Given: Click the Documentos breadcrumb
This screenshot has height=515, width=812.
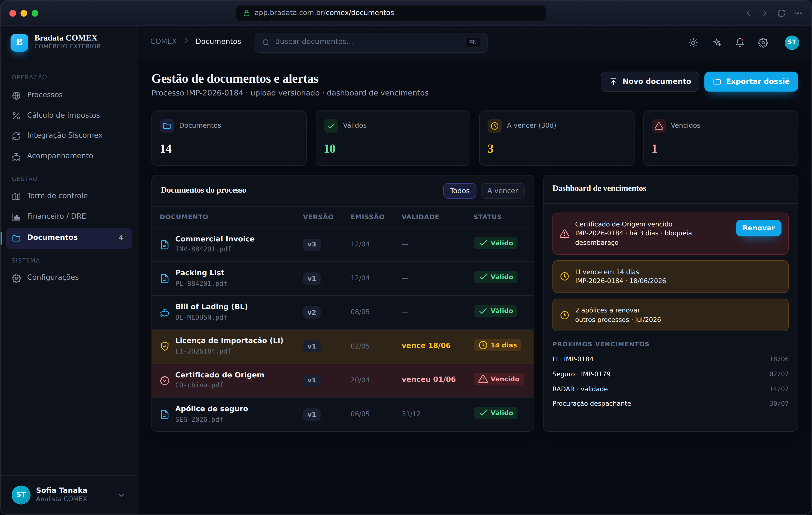Looking at the screenshot, I should [x=218, y=42].
